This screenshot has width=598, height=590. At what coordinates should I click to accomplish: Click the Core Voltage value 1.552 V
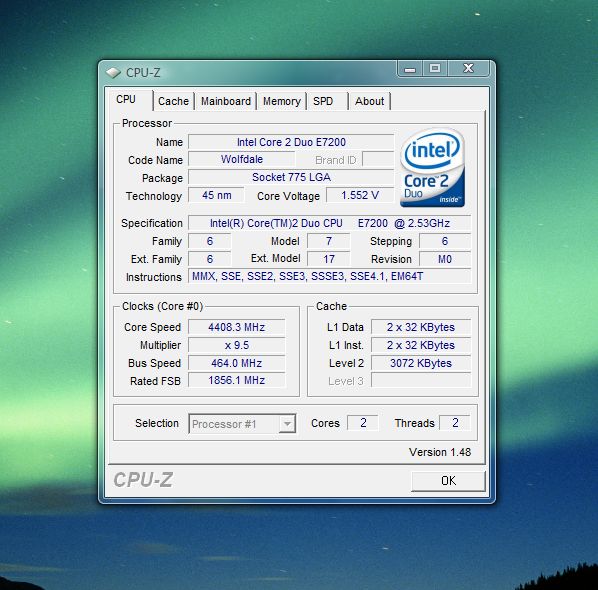click(360, 195)
